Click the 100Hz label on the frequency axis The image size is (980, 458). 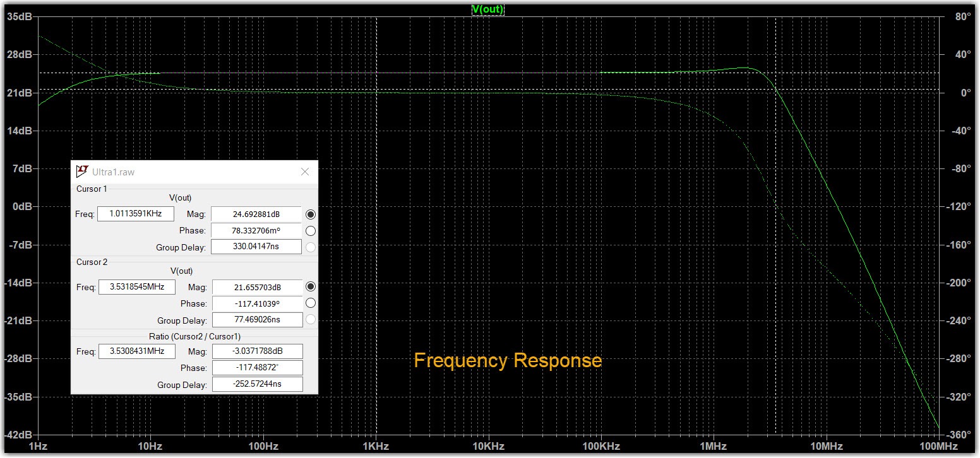coord(263,447)
